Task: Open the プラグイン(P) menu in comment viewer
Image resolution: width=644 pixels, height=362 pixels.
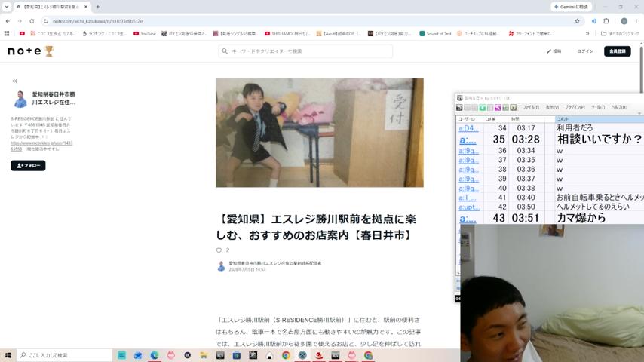Action: pyautogui.click(x=575, y=107)
